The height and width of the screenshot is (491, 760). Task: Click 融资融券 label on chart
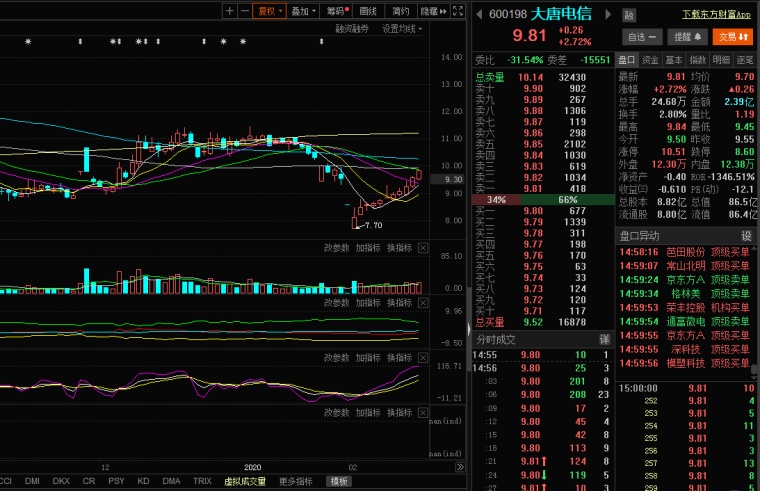[x=352, y=29]
